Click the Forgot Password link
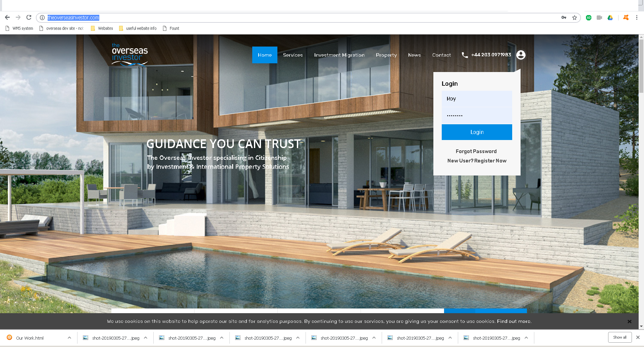644x347 pixels. 476,151
